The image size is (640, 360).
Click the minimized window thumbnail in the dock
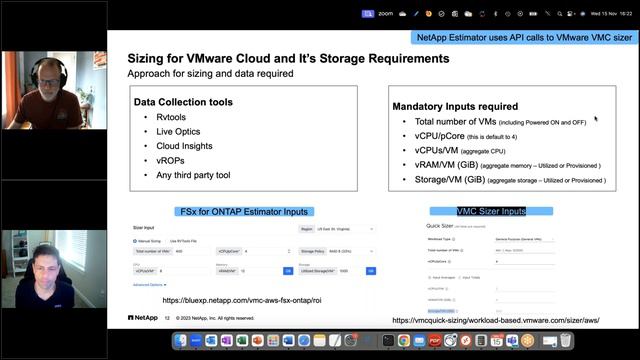pyautogui.click(x=550, y=341)
